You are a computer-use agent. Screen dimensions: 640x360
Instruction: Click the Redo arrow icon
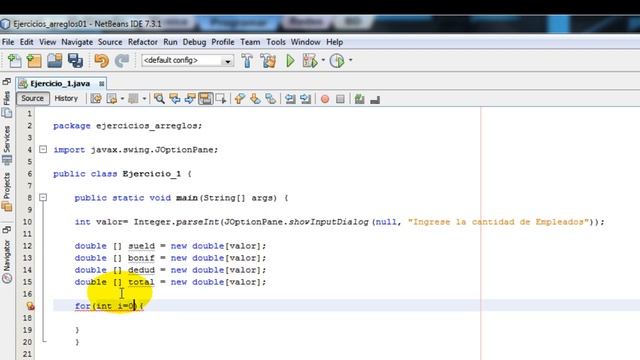122,61
